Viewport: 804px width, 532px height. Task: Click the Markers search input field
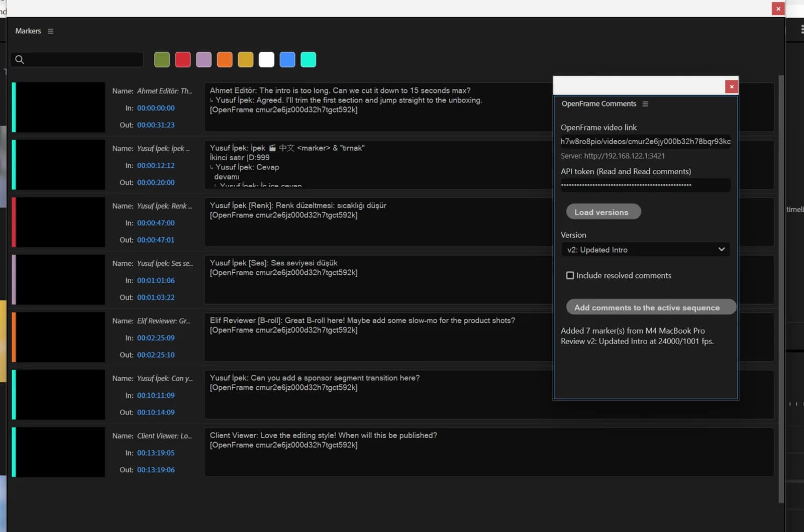77,60
